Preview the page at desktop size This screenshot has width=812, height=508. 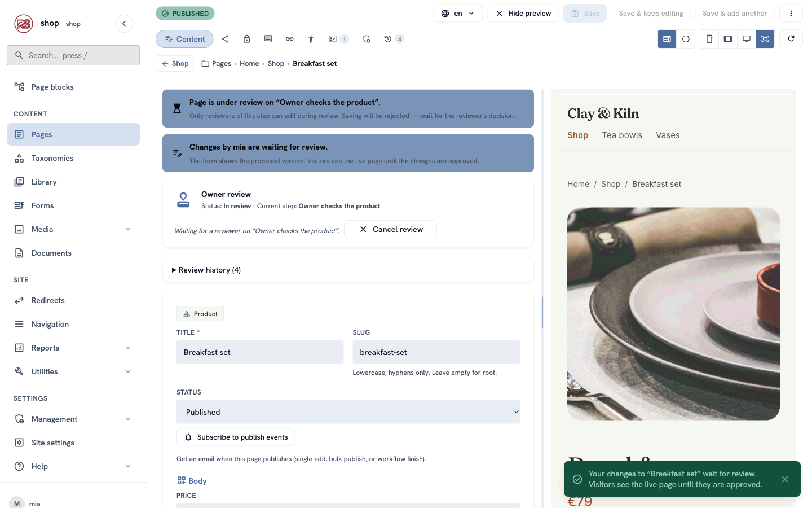(x=747, y=39)
